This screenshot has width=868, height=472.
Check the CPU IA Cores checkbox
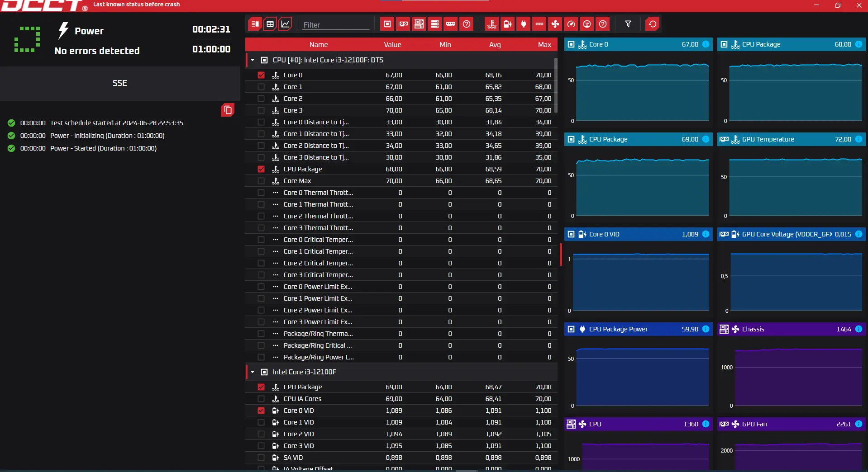click(x=261, y=399)
